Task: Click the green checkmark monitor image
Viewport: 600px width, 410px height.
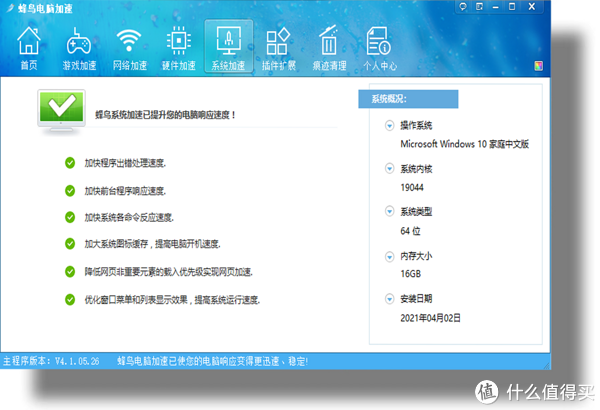Action: (61, 113)
